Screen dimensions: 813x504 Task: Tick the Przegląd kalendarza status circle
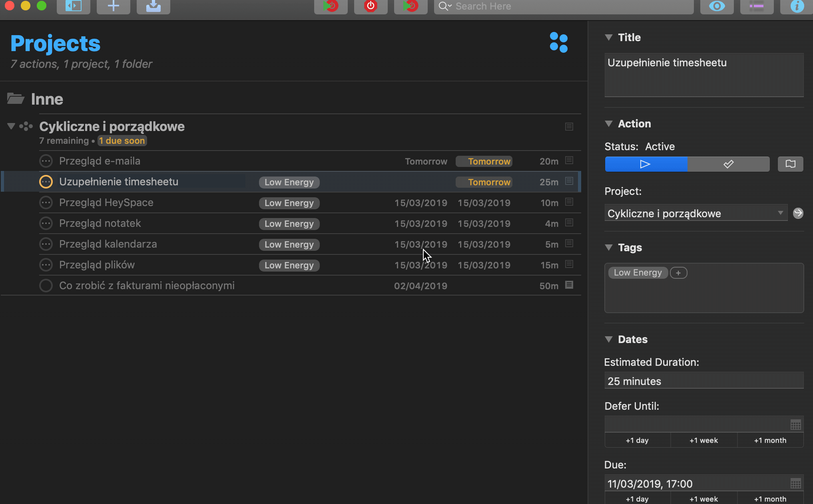click(46, 244)
